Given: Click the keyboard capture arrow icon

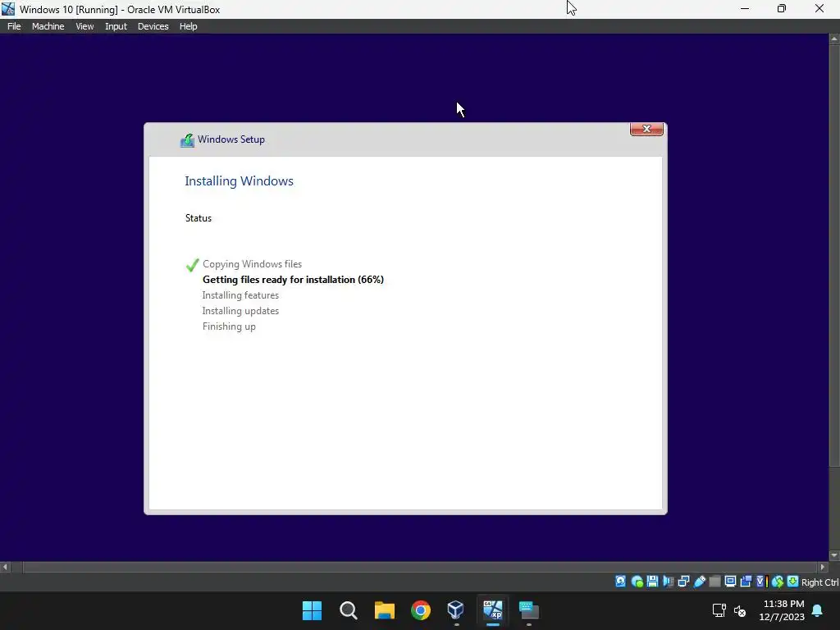Looking at the screenshot, I should point(793,582).
